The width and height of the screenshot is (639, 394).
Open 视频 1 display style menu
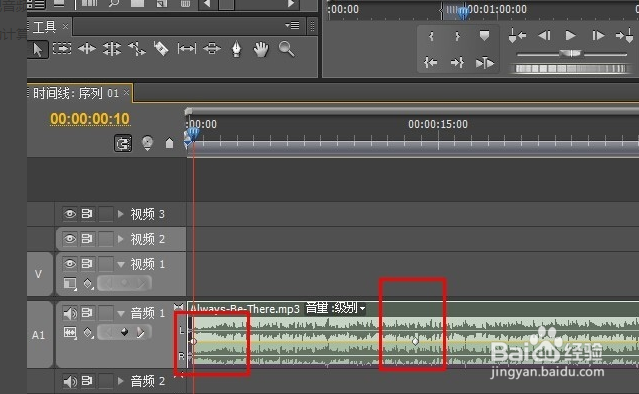70,283
